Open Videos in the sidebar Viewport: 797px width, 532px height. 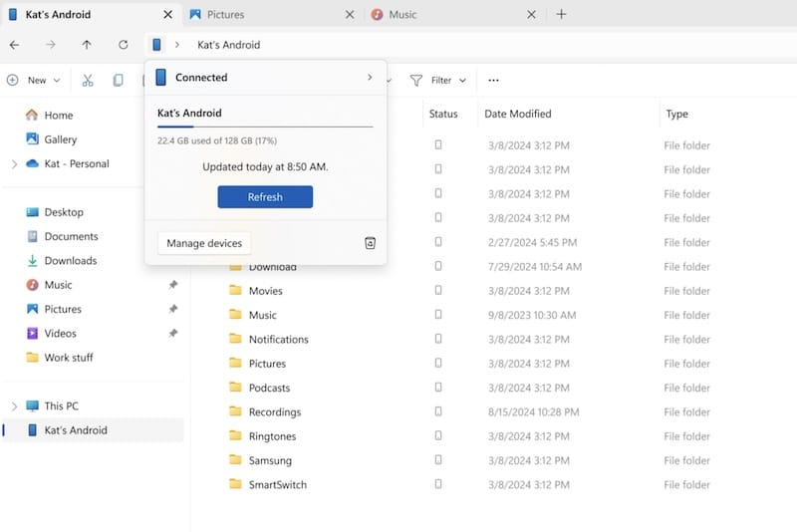[x=60, y=334]
